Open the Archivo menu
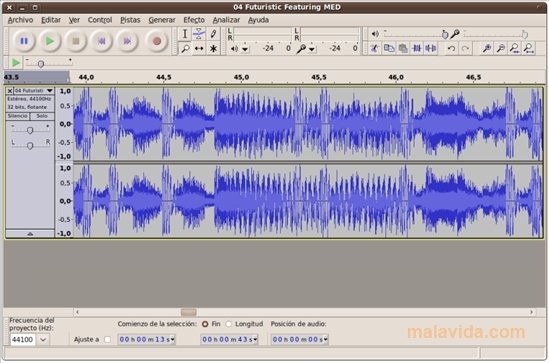 20,20
